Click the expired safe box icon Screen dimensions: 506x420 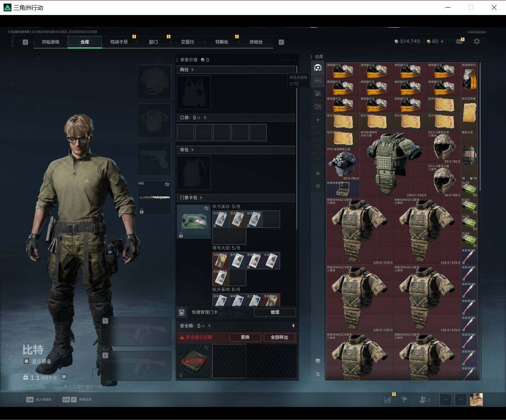tap(194, 361)
